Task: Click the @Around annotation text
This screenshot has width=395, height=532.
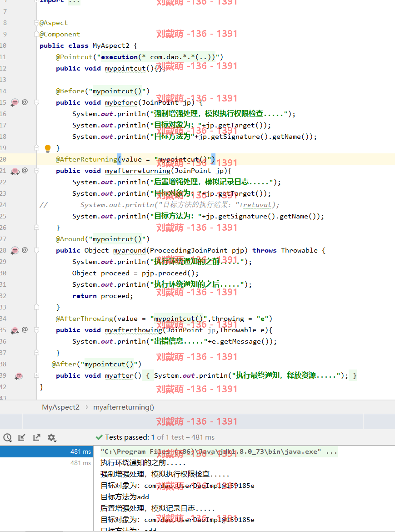Action: [70, 239]
